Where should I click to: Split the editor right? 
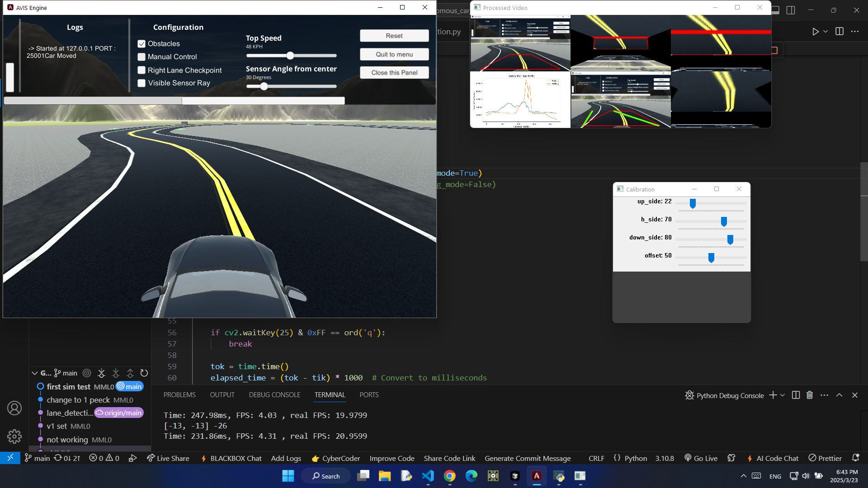[840, 32]
